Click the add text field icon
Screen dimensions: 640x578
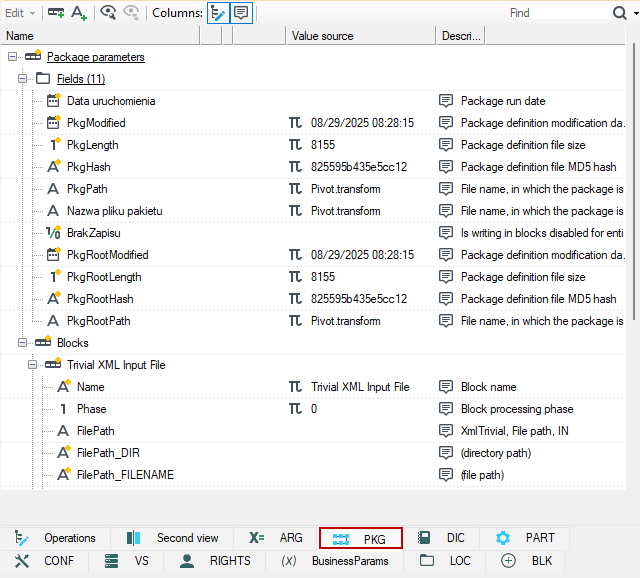pos(79,13)
